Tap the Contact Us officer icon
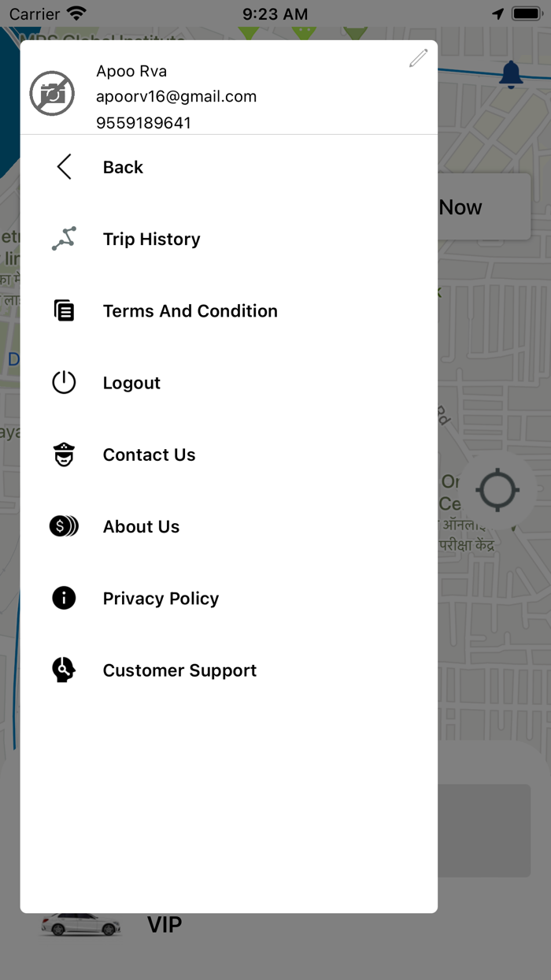Image resolution: width=551 pixels, height=980 pixels. [64, 455]
